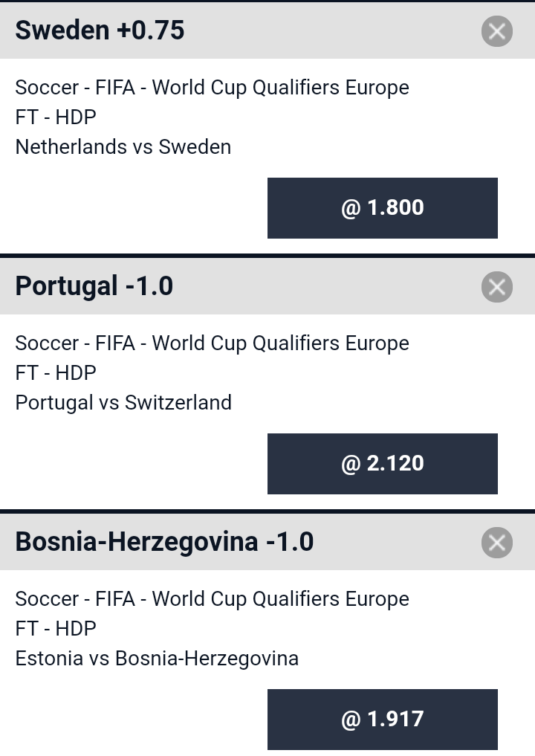Click FT - HDP under Sweden selection
The width and height of the screenshot is (535, 756).
point(56,117)
